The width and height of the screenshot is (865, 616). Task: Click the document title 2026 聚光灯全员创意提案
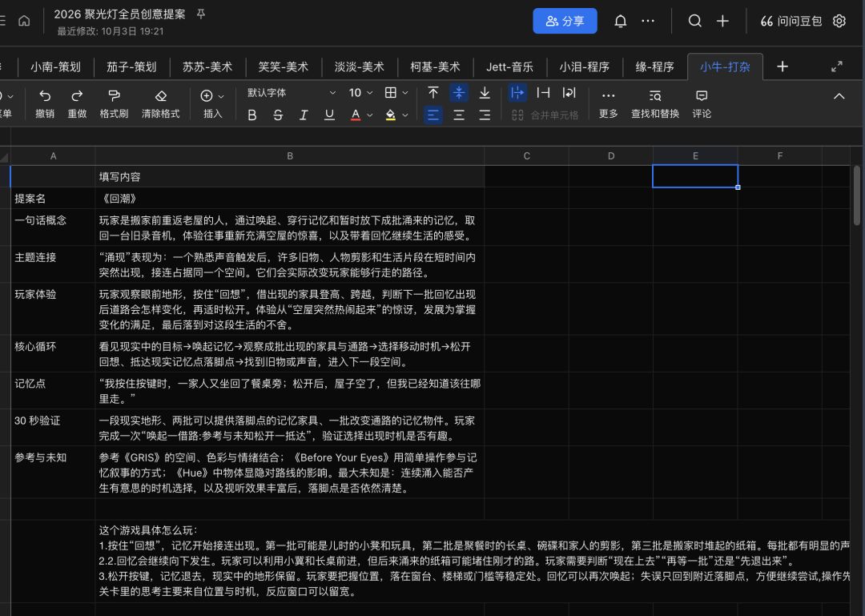click(x=119, y=14)
